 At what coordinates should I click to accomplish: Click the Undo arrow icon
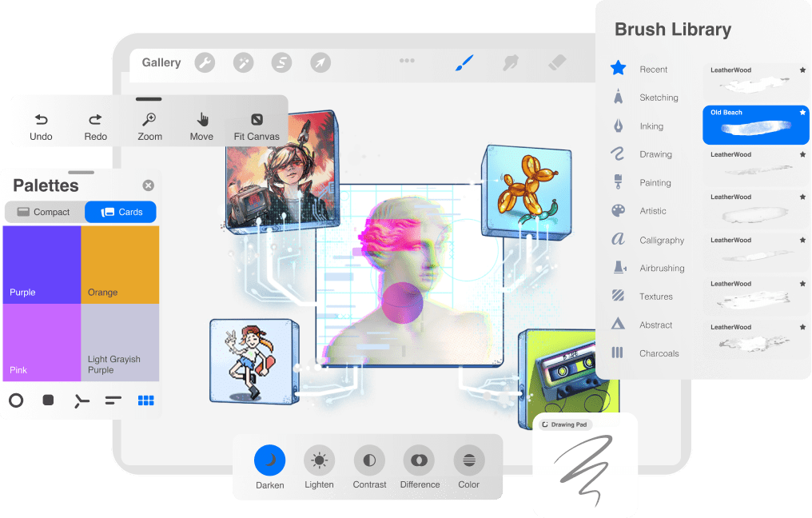click(x=41, y=120)
